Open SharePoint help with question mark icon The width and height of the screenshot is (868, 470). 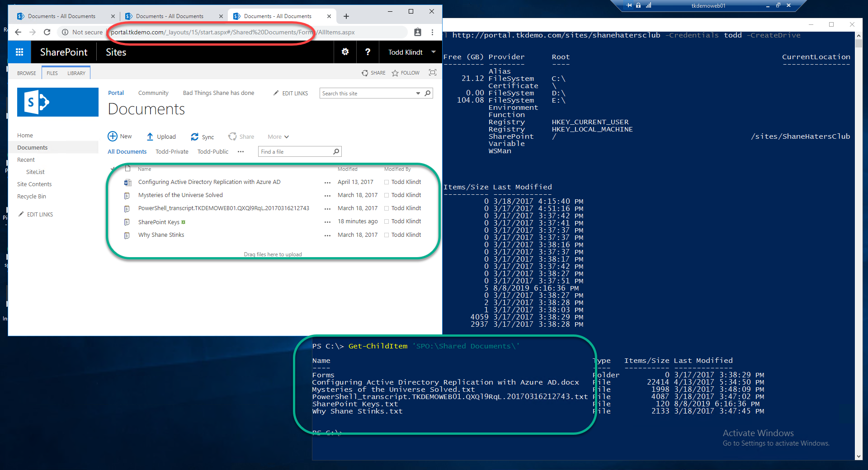click(x=367, y=52)
